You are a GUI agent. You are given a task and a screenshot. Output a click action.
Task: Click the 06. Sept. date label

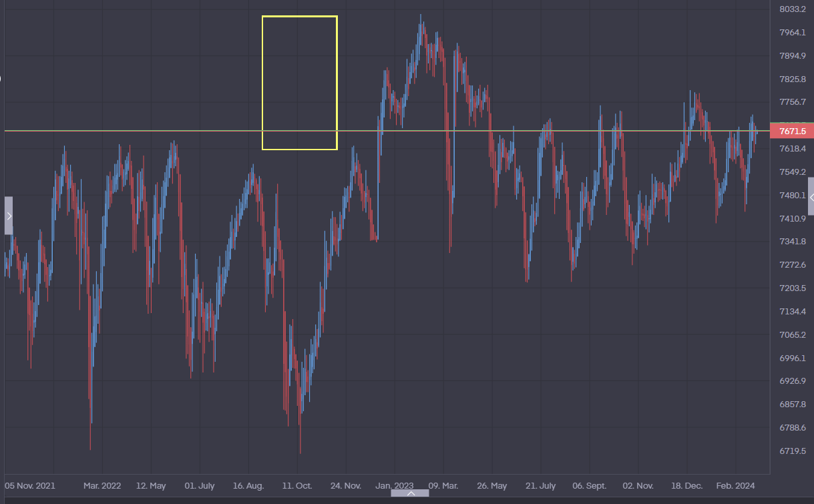tap(589, 486)
